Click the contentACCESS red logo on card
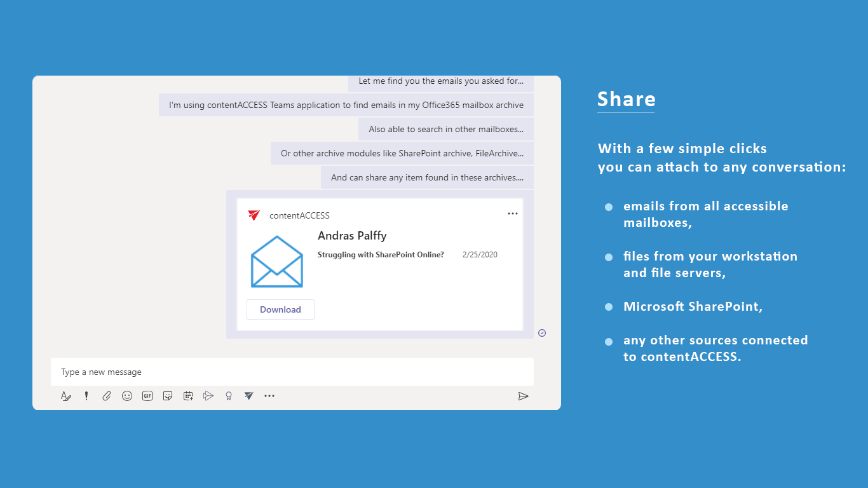 pos(254,215)
